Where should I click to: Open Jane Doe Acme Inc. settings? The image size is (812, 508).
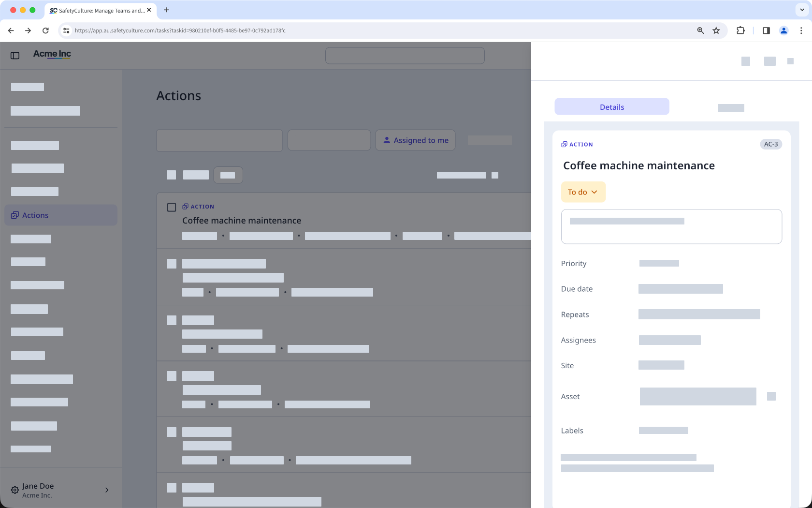(x=15, y=490)
